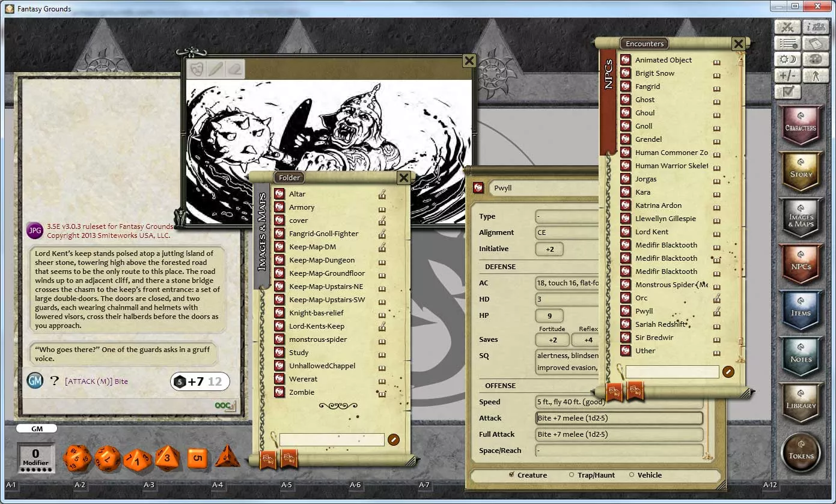The height and width of the screenshot is (504, 836).
Task: Click the checkmark options icon
Action: point(788,92)
